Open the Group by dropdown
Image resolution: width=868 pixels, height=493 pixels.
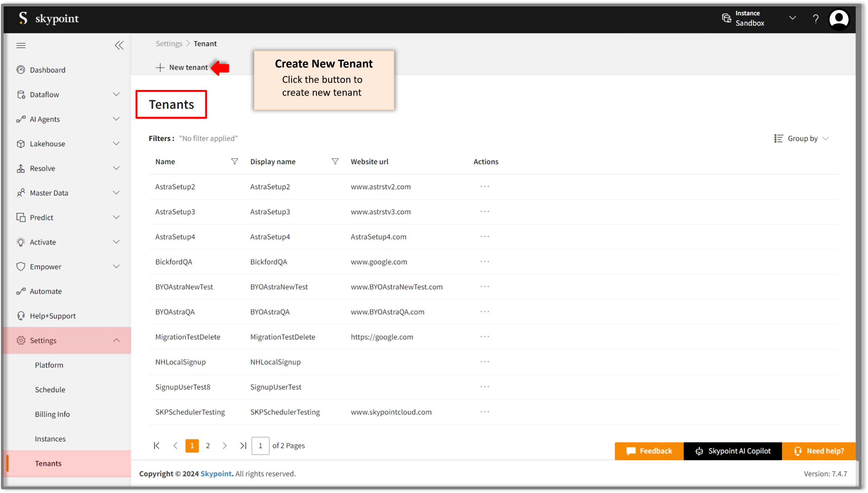[802, 138]
